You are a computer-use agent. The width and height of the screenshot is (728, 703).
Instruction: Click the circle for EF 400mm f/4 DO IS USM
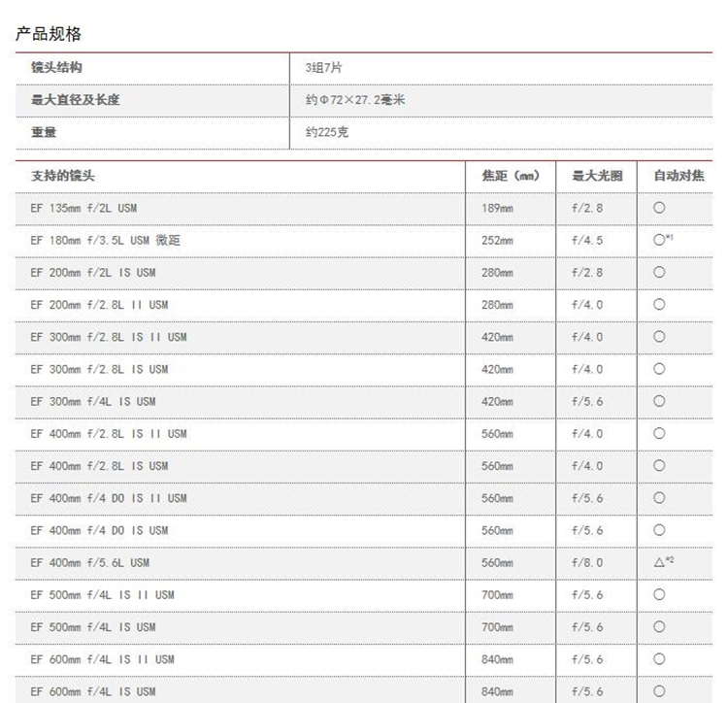coord(659,530)
